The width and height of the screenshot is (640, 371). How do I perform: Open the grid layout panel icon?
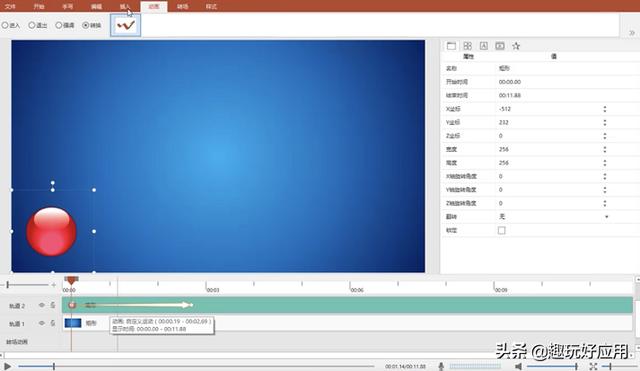coord(467,46)
